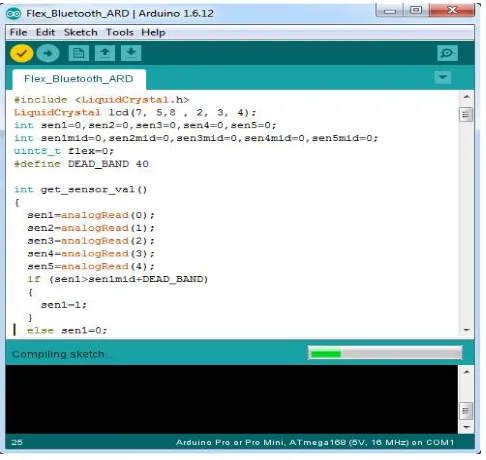
Task: Click the code editor scroll-up arrow
Action: 467,97
